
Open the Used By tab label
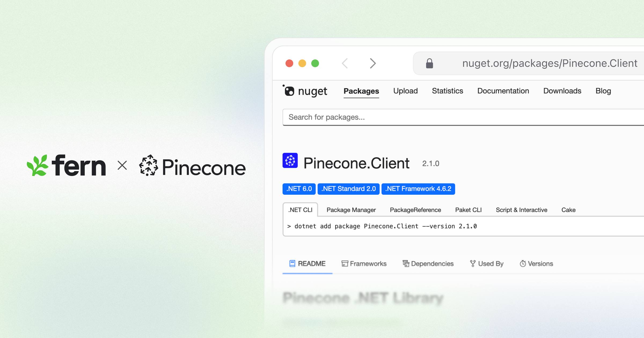(491, 264)
